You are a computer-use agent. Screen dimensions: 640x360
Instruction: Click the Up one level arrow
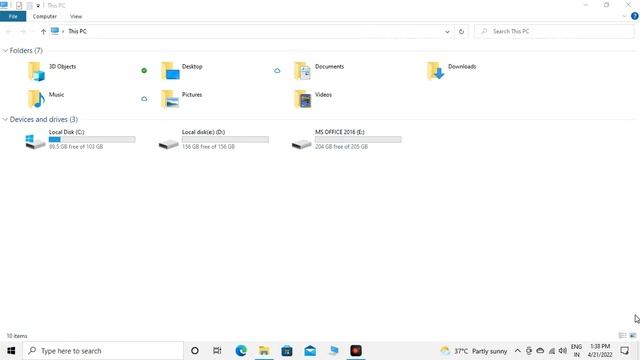[x=43, y=31]
